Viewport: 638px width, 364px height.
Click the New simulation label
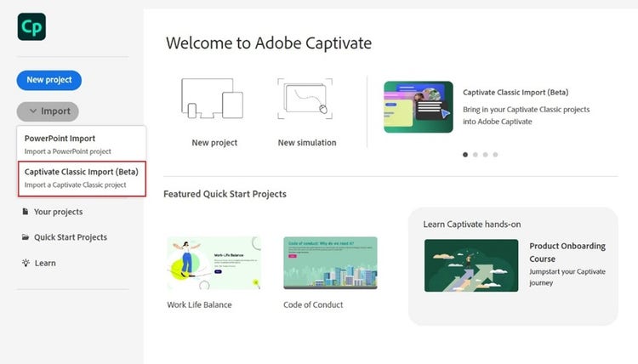pos(307,143)
